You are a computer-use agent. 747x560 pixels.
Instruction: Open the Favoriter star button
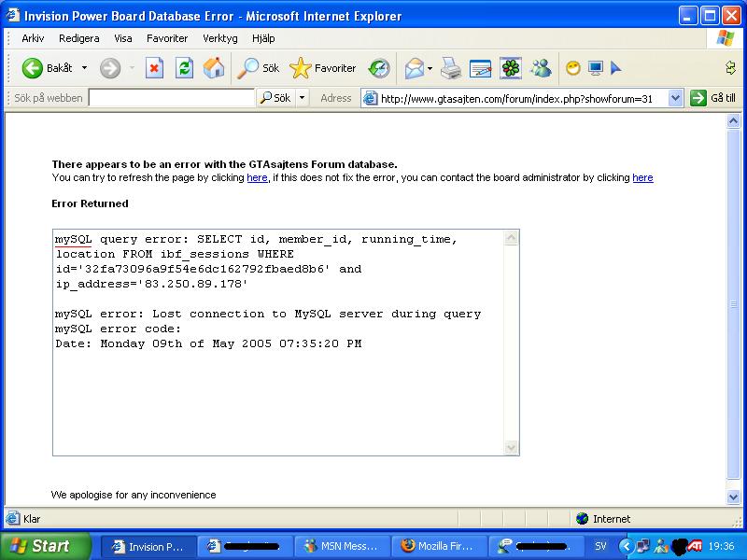pos(323,68)
